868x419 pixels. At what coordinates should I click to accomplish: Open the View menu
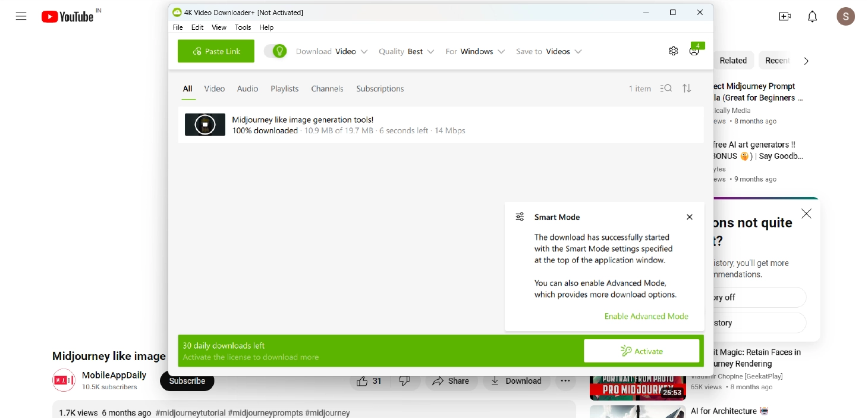[219, 27]
